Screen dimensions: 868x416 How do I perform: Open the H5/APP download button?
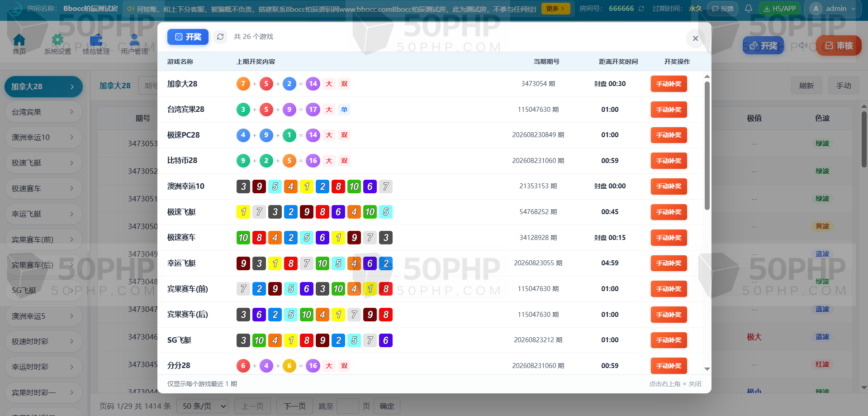coord(779,9)
